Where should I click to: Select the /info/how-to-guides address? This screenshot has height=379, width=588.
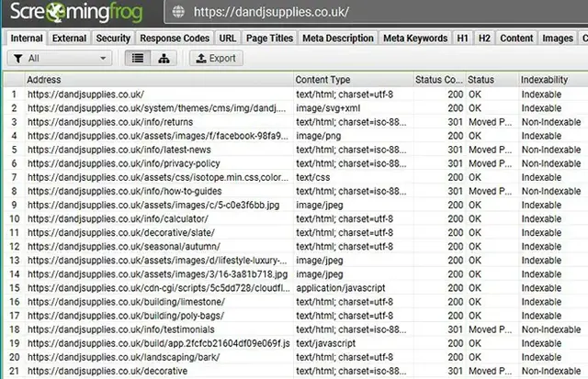125,192
